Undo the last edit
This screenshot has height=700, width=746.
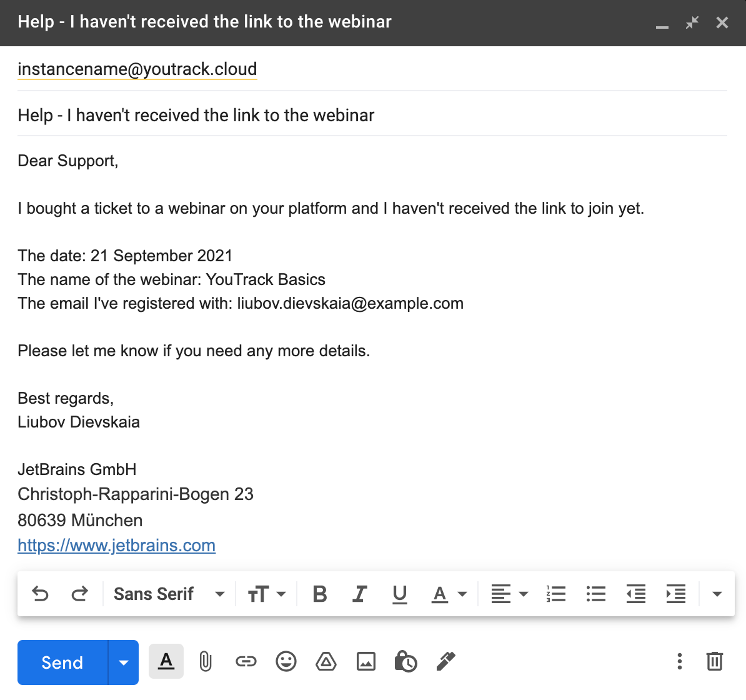coord(40,594)
